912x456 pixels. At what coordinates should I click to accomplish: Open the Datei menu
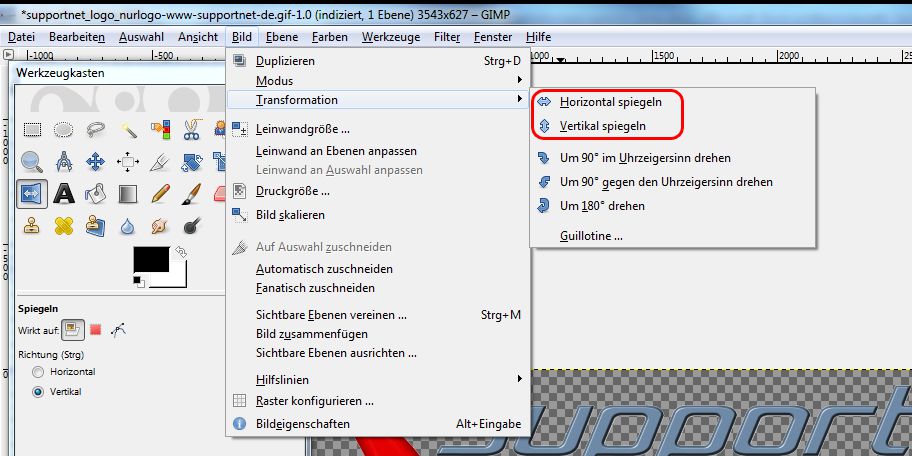(x=22, y=37)
